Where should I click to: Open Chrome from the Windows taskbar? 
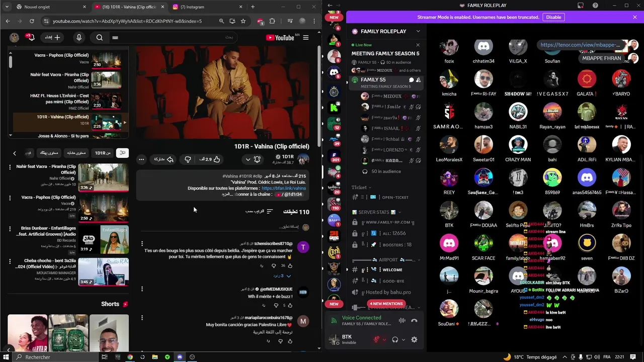(130, 357)
